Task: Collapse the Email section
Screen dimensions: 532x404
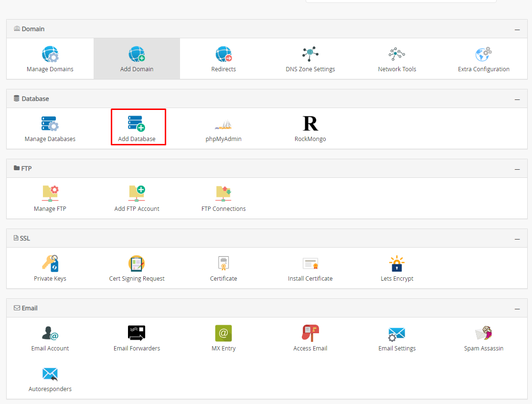Action: (517, 308)
